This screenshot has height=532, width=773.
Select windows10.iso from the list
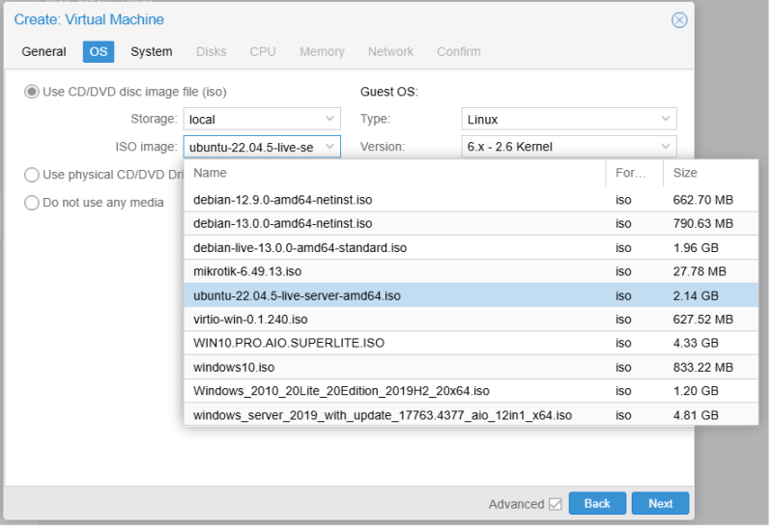234,367
